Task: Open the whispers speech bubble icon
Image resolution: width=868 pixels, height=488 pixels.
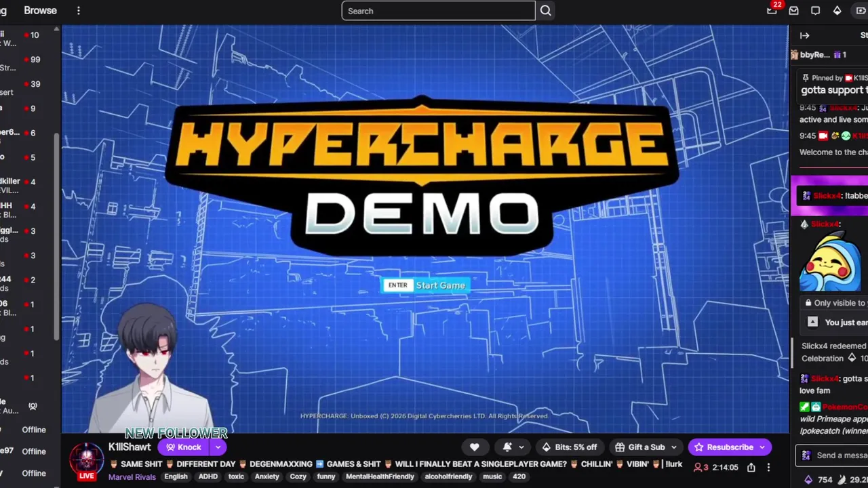Action: (x=815, y=11)
